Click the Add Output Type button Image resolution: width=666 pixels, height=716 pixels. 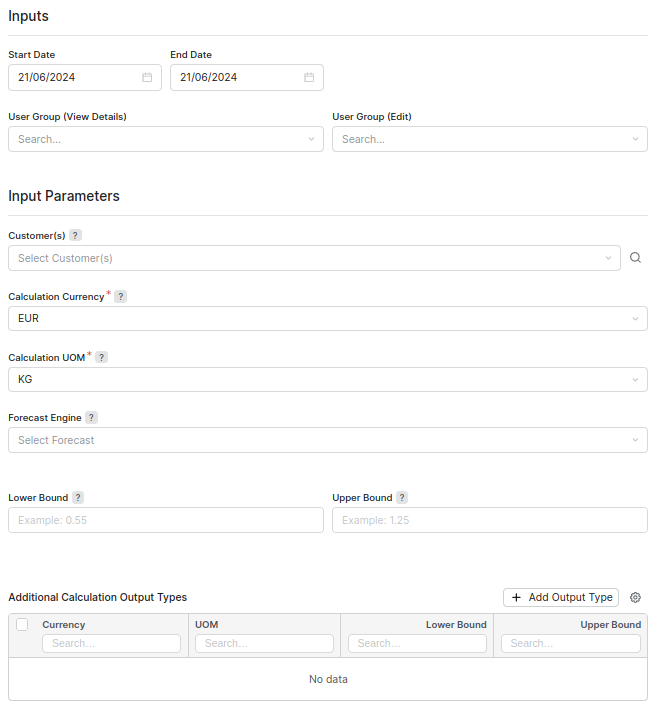point(561,597)
